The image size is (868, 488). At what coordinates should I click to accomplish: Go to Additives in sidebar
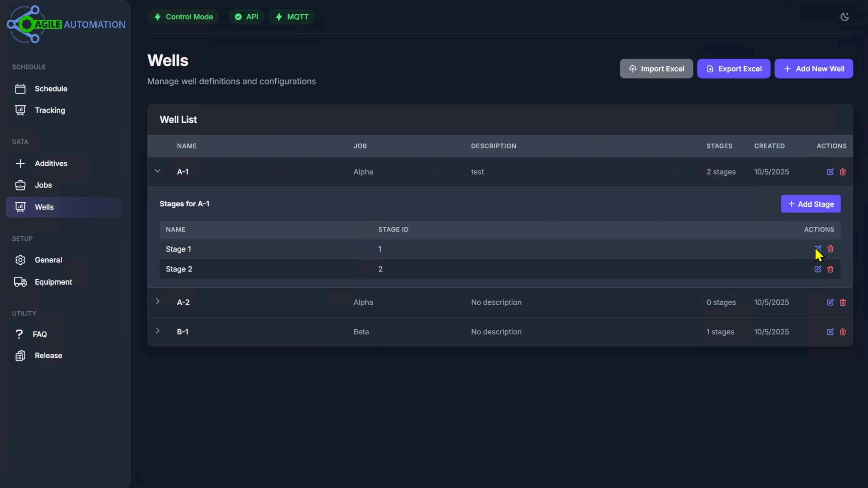pyautogui.click(x=51, y=164)
